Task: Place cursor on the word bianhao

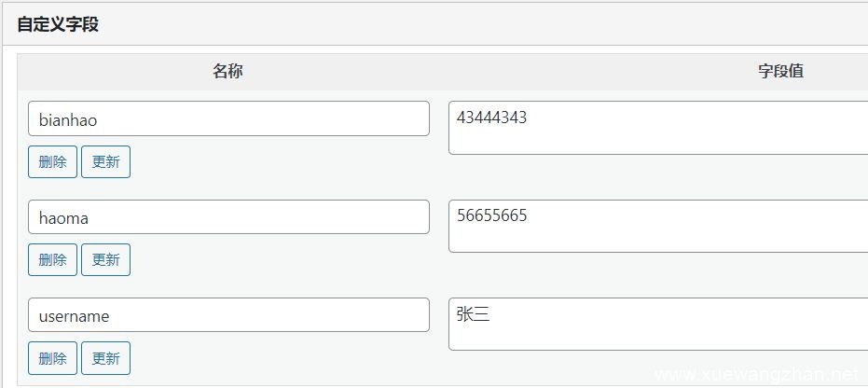Action: (x=68, y=119)
